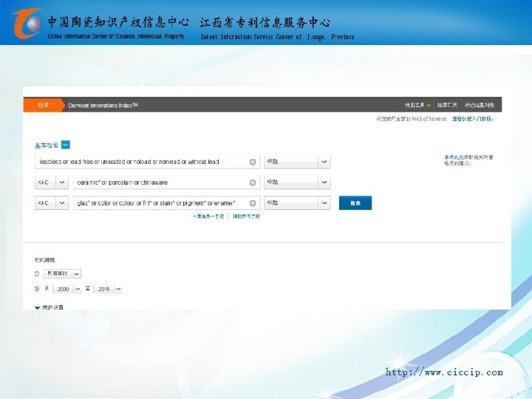
Task: Open the end year 2016 dropdown
Action: click(x=118, y=289)
